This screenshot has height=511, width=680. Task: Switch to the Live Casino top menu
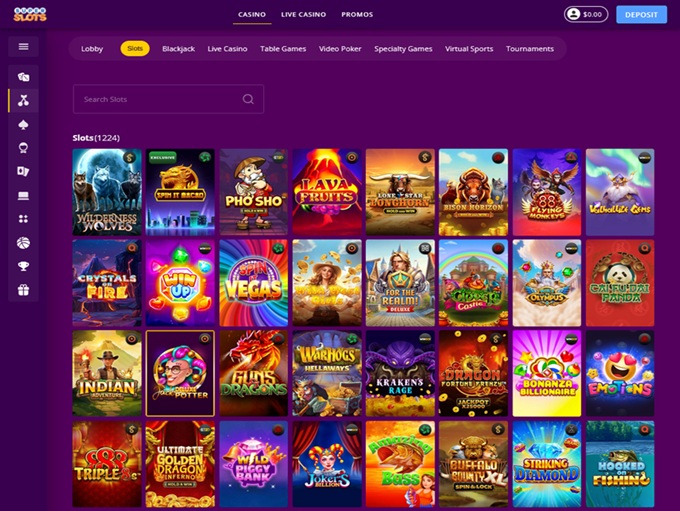304,14
